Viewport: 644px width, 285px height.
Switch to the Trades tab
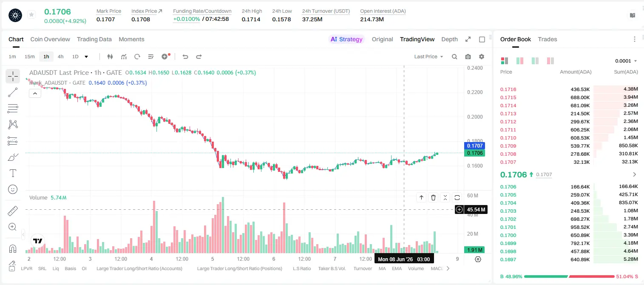pyautogui.click(x=548, y=39)
